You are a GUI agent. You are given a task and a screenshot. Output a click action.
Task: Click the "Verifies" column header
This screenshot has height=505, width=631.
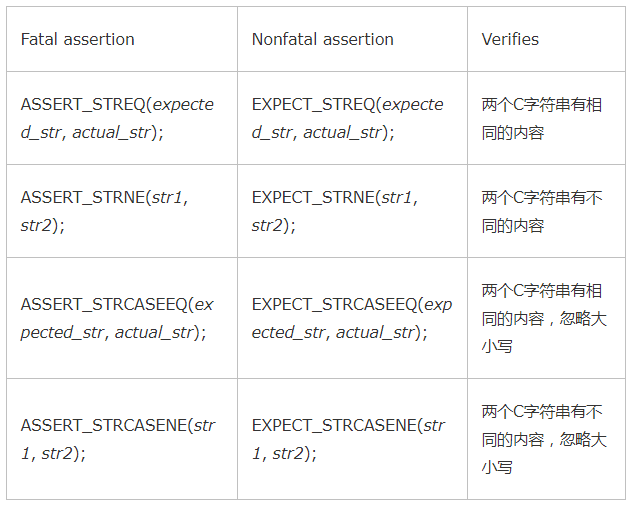[x=510, y=39]
